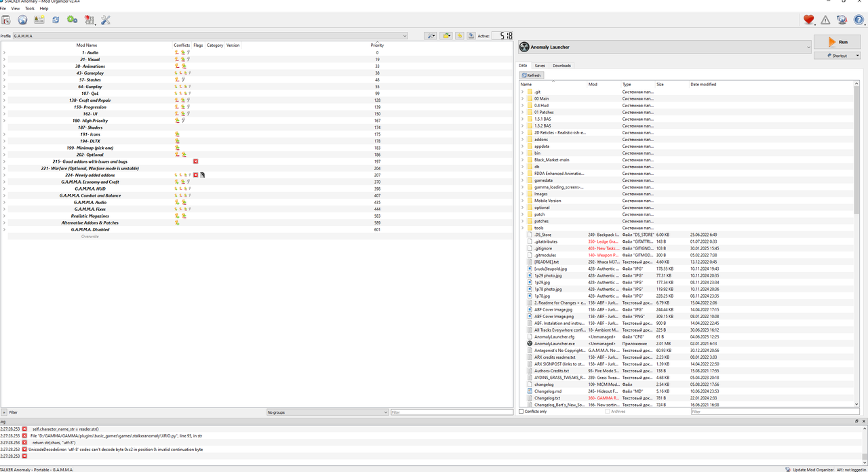Viewport: 868px width, 472px height.
Task: Click the Run button
Action: tap(837, 42)
